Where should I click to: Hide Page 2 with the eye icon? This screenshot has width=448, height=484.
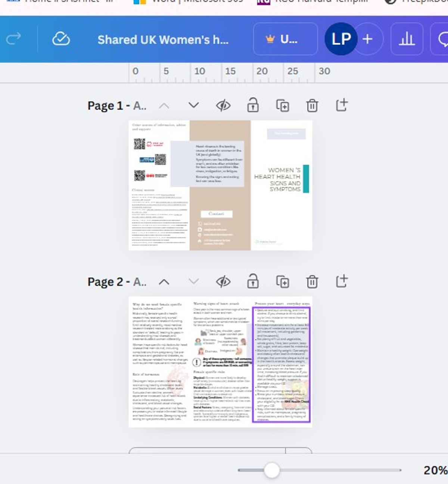click(223, 282)
